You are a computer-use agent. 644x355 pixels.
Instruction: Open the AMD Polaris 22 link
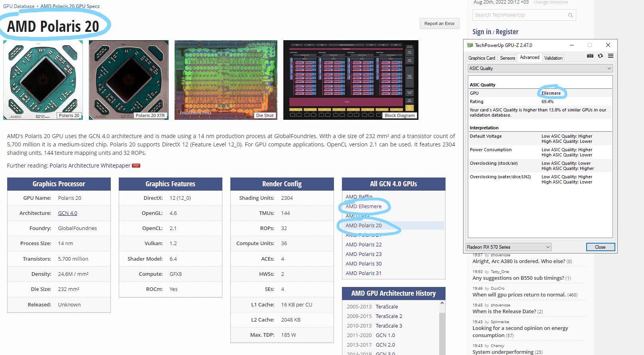[x=363, y=245]
